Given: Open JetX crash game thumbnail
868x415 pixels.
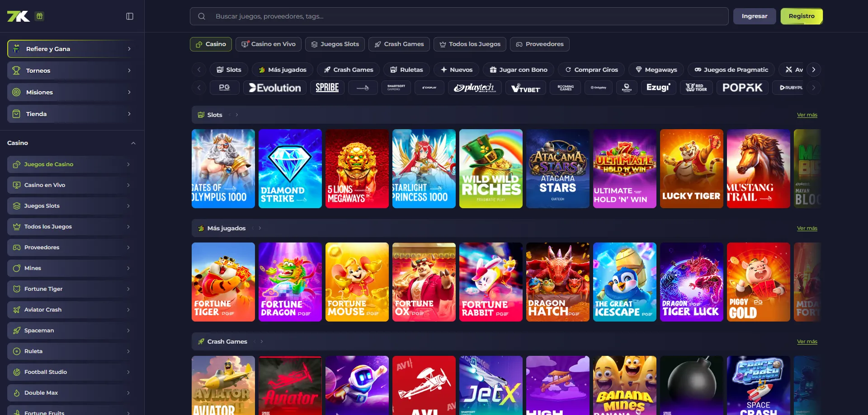Looking at the screenshot, I should pyautogui.click(x=491, y=386).
